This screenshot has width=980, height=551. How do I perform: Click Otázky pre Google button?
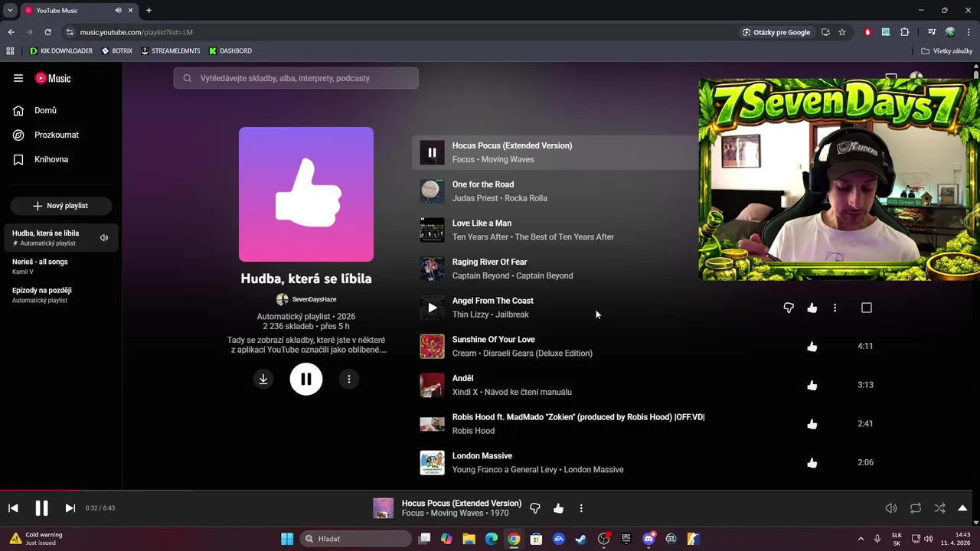tap(776, 32)
